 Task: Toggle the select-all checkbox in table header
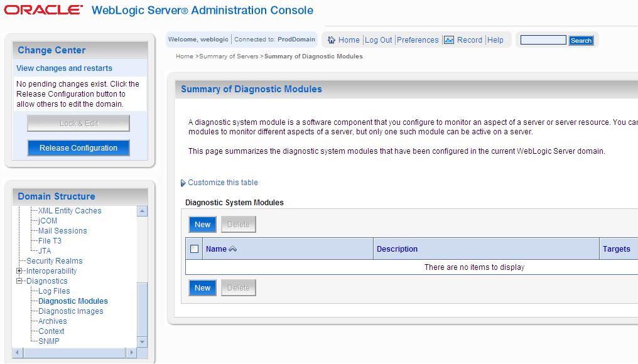coord(195,249)
